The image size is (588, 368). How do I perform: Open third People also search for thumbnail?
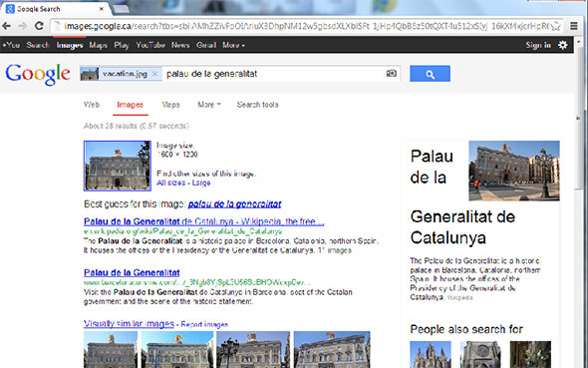(x=530, y=354)
